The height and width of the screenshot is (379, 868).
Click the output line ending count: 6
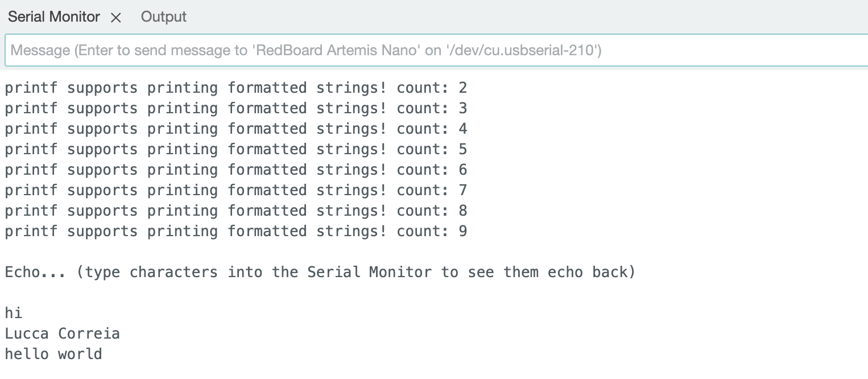[x=236, y=170]
